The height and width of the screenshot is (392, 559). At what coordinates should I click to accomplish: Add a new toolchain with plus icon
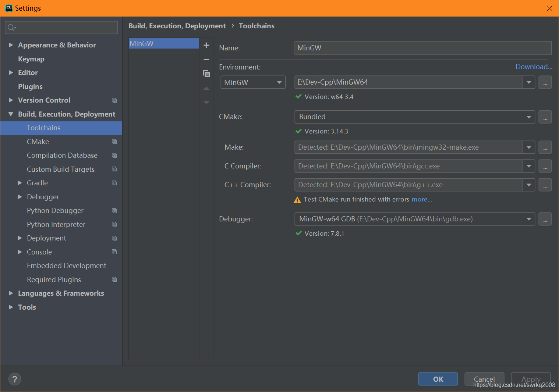tap(206, 45)
